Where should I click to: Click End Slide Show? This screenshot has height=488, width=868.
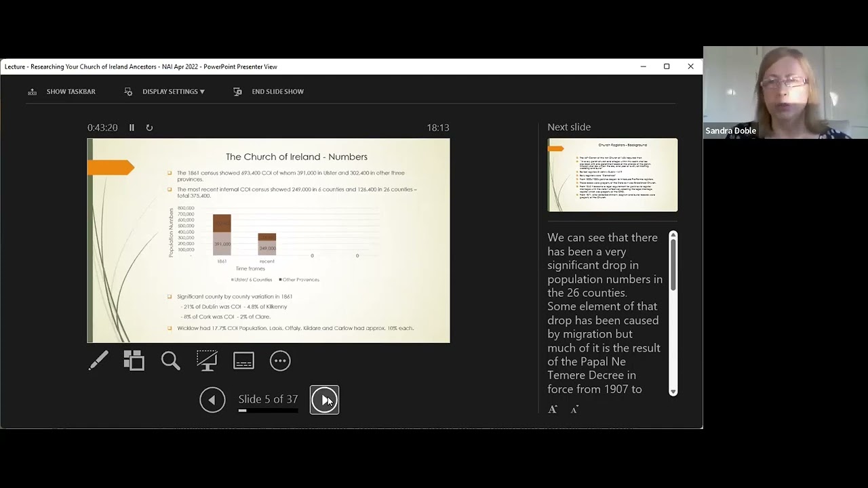point(277,91)
